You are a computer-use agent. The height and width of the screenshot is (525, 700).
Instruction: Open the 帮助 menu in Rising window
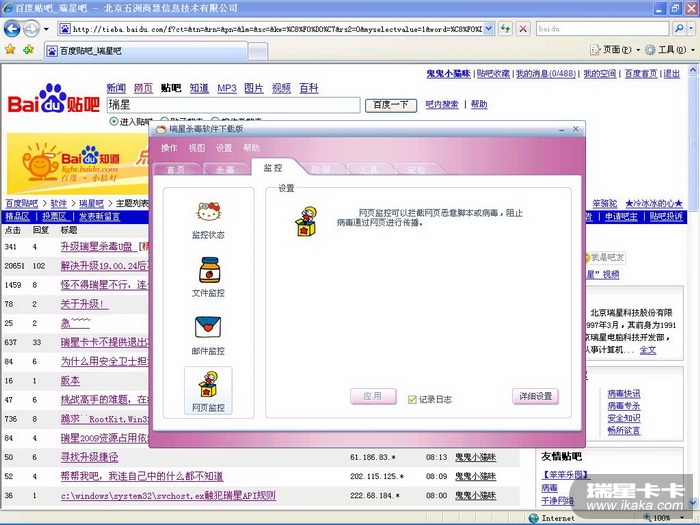coord(251,148)
